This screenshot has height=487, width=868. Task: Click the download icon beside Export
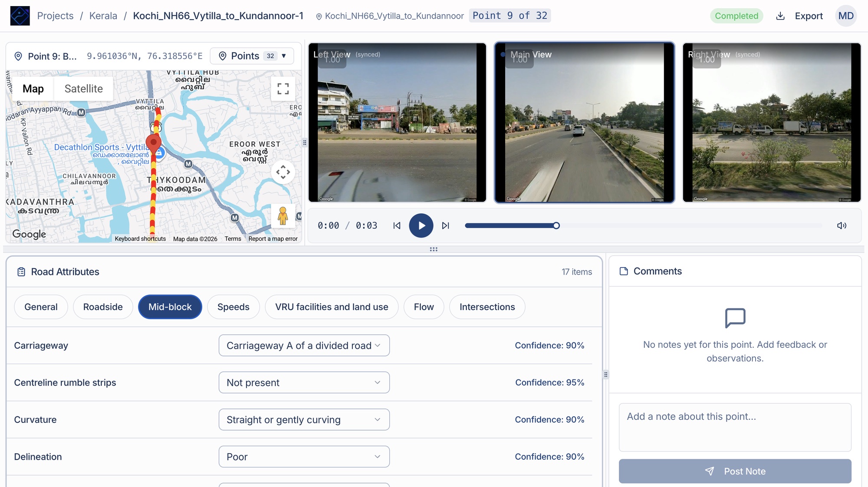tap(780, 16)
